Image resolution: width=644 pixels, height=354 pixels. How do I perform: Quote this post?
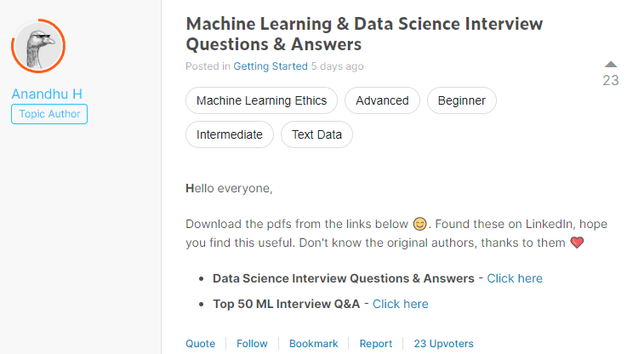(x=201, y=344)
